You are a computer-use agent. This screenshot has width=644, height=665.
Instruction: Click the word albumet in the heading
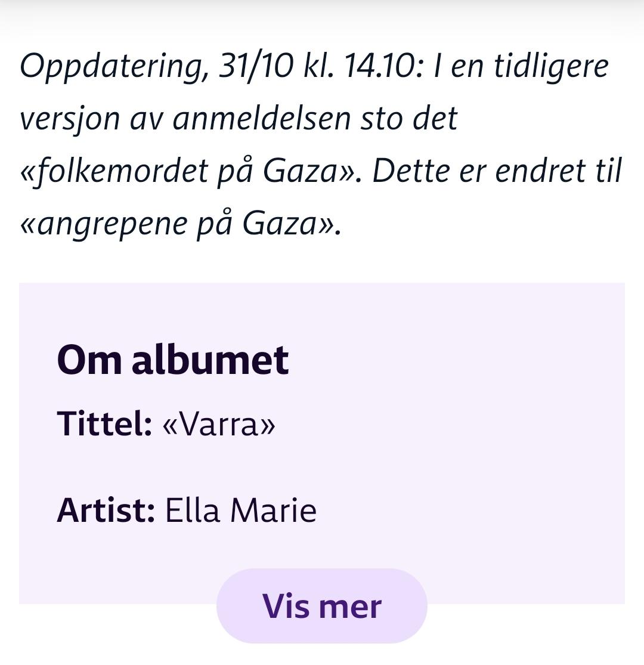click(210, 360)
